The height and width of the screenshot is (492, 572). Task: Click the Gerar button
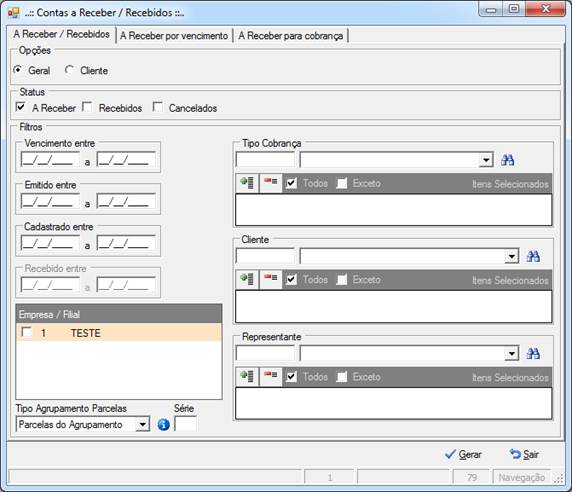(463, 454)
